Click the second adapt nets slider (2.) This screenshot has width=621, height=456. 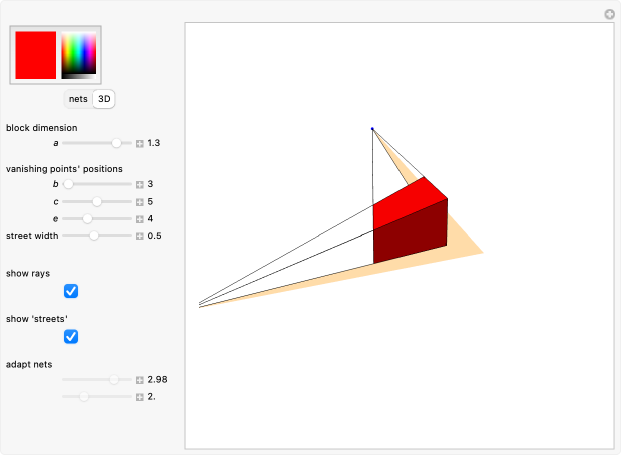tap(97, 397)
